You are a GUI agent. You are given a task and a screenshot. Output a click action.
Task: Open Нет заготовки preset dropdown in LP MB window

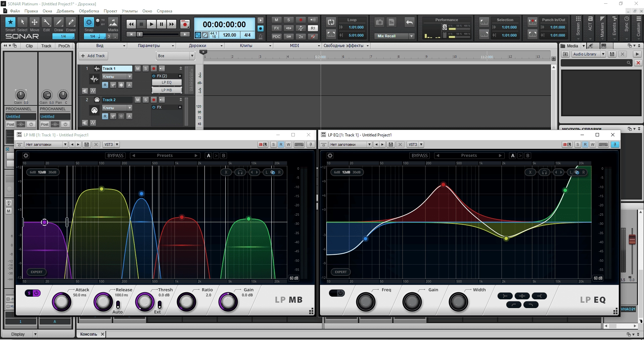pos(46,144)
